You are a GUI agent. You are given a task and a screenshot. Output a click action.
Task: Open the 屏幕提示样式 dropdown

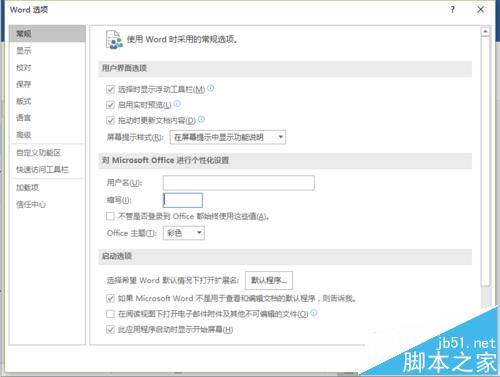point(228,137)
